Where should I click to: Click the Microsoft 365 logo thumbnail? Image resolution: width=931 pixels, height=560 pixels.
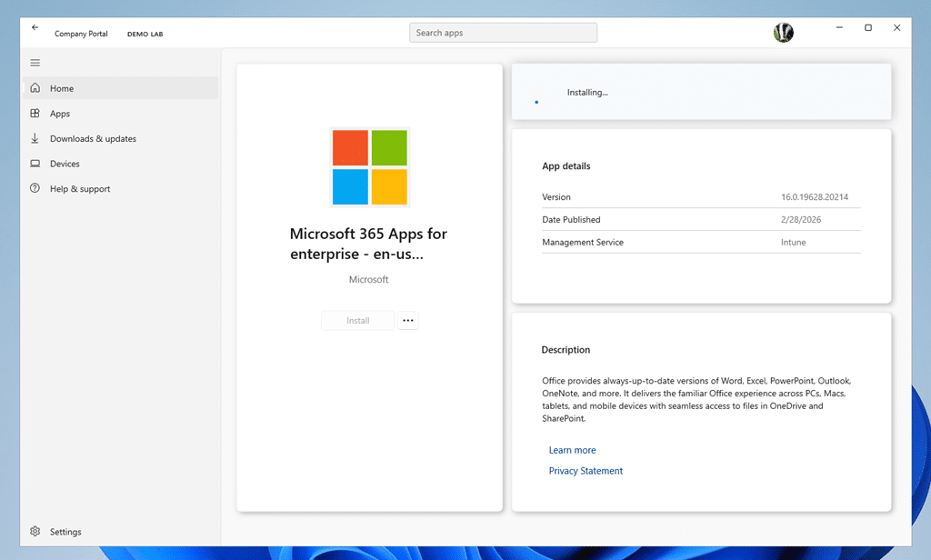(x=369, y=167)
